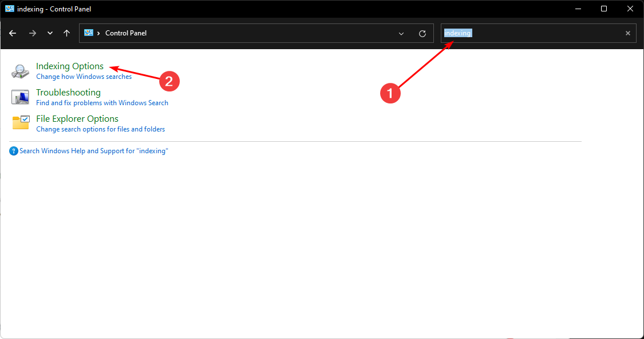Click "Find and fix problems with Windows Search"

102,103
